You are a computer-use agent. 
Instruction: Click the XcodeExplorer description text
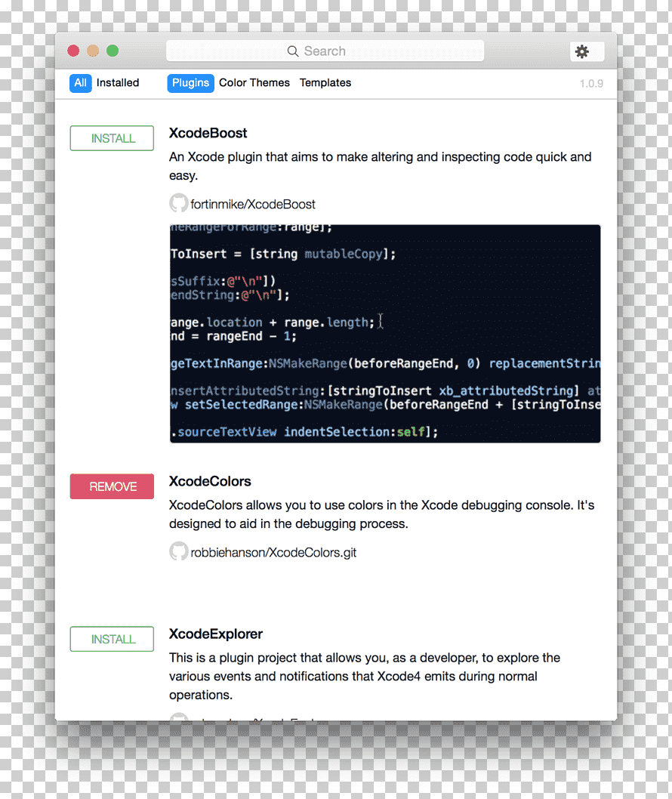pos(364,676)
